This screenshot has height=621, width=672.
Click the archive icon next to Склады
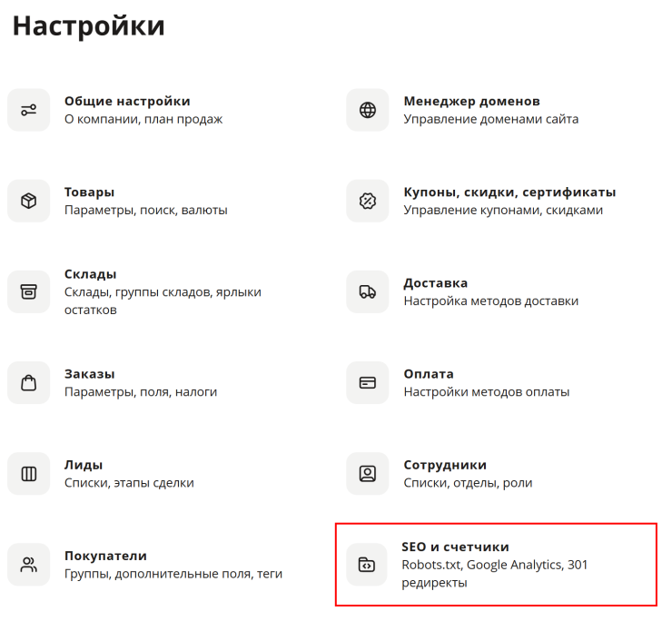click(29, 291)
